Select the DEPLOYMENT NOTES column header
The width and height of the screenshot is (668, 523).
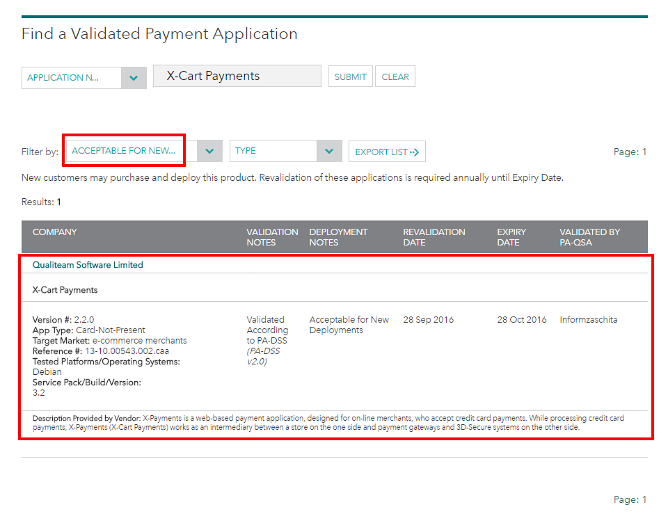(338, 237)
